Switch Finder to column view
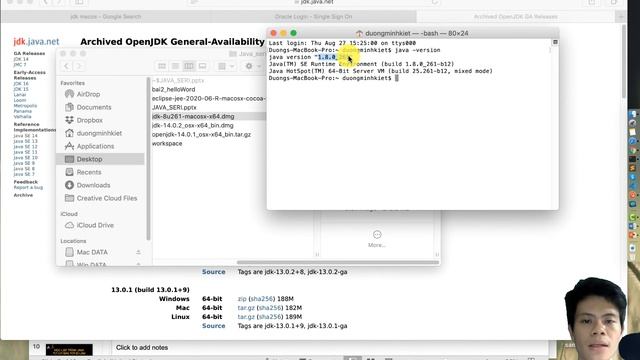This screenshot has height=360, width=640. click(x=189, y=66)
